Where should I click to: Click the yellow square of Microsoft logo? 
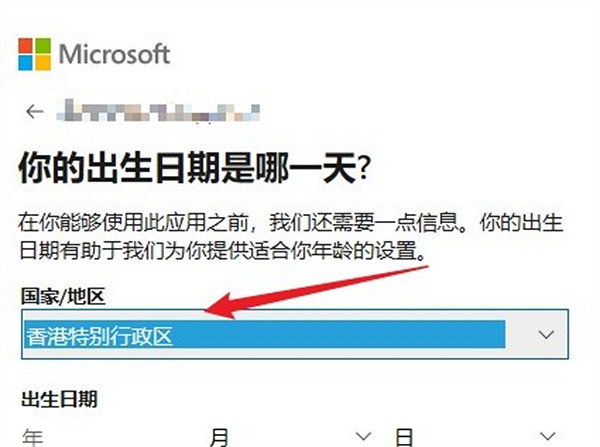(x=43, y=63)
